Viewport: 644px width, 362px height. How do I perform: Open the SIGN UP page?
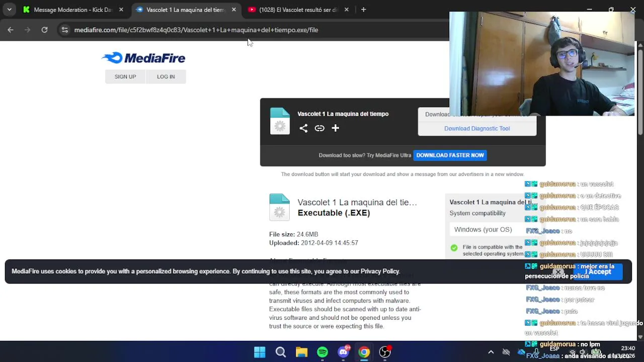click(x=125, y=76)
